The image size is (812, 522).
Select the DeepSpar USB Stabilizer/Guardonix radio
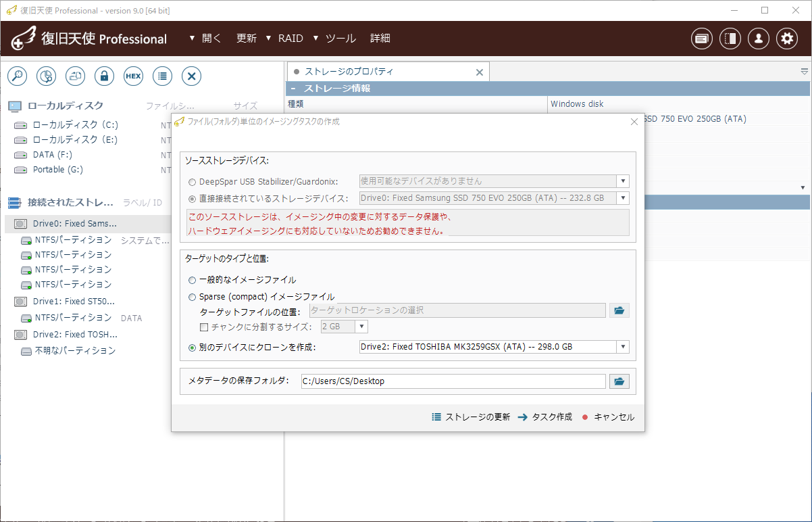click(193, 182)
